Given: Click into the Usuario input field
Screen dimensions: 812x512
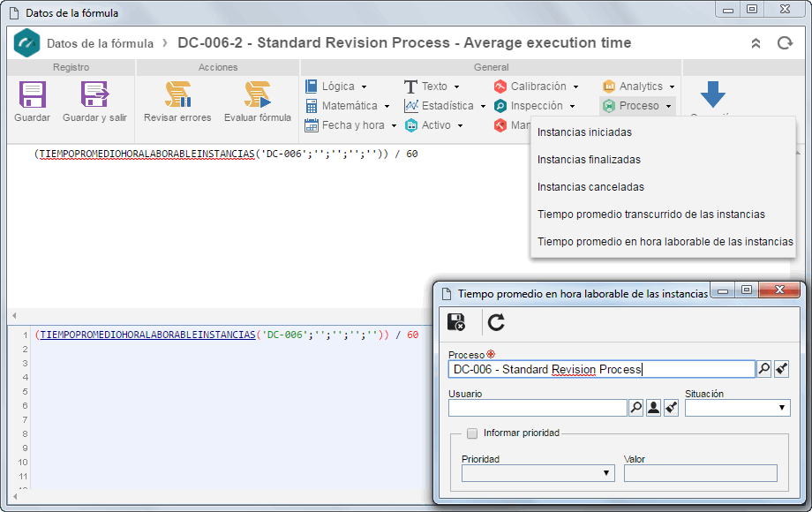Looking at the screenshot, I should pyautogui.click(x=538, y=408).
